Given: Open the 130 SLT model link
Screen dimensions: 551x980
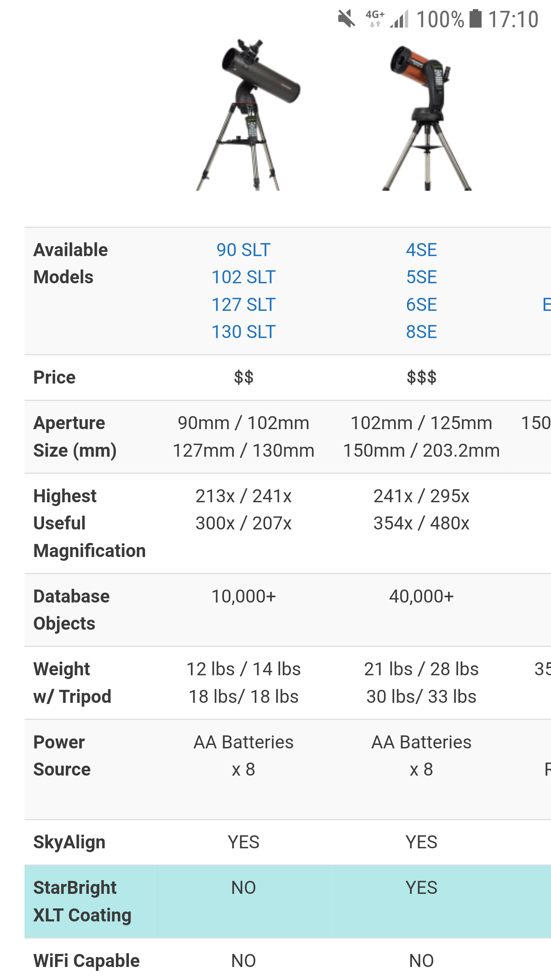Looking at the screenshot, I should pos(243,332).
